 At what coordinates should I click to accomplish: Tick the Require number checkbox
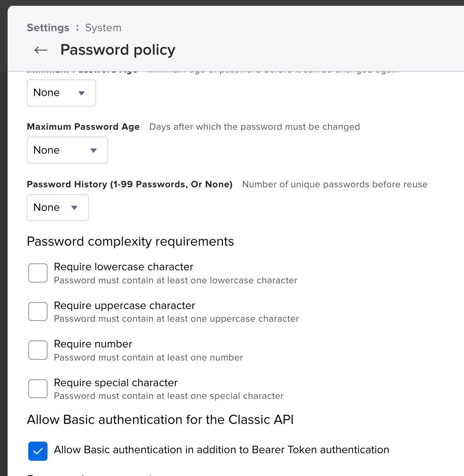click(x=38, y=350)
